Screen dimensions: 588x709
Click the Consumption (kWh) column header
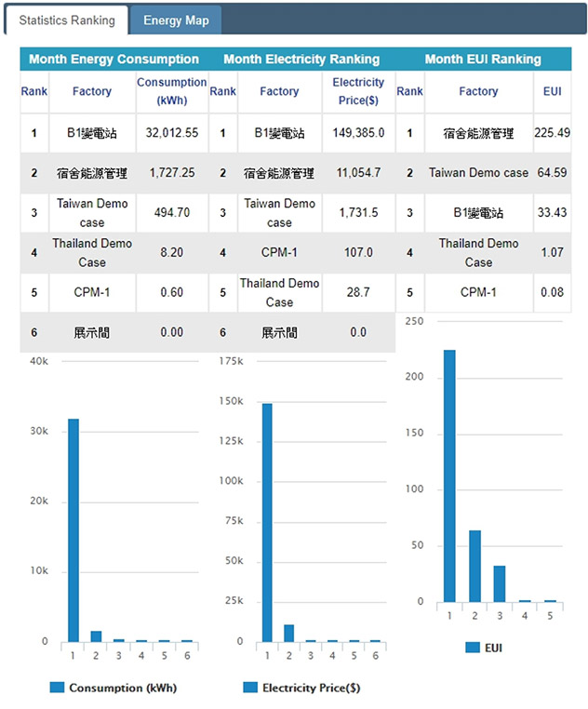172,91
